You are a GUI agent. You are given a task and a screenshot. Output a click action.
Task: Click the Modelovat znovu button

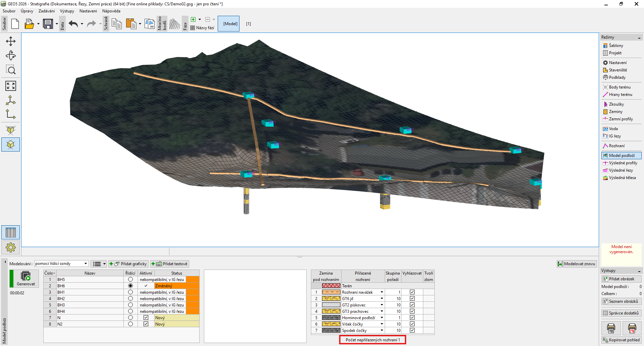tap(577, 264)
